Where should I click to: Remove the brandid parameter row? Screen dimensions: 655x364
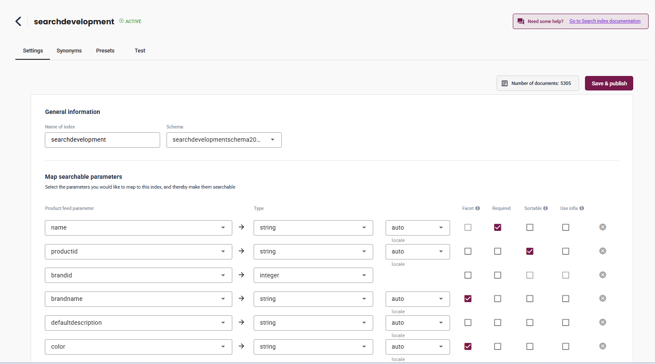602,275
